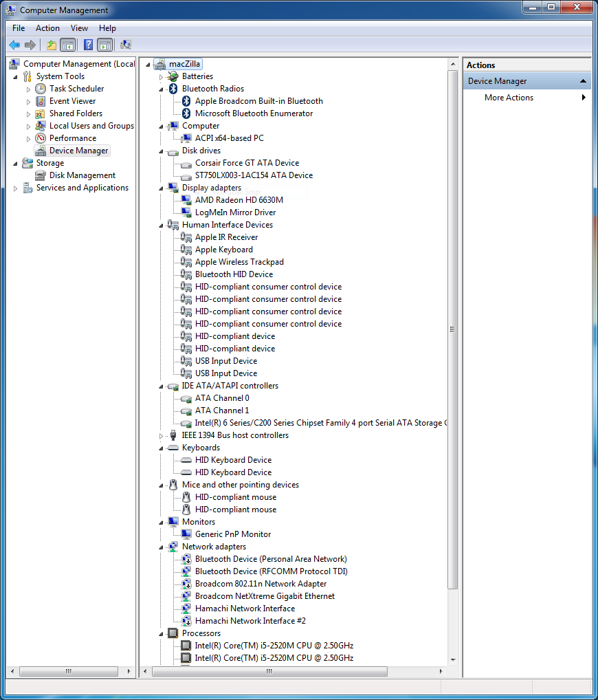Click the Disk drives category icon
This screenshot has height=700, width=598.
[173, 152]
